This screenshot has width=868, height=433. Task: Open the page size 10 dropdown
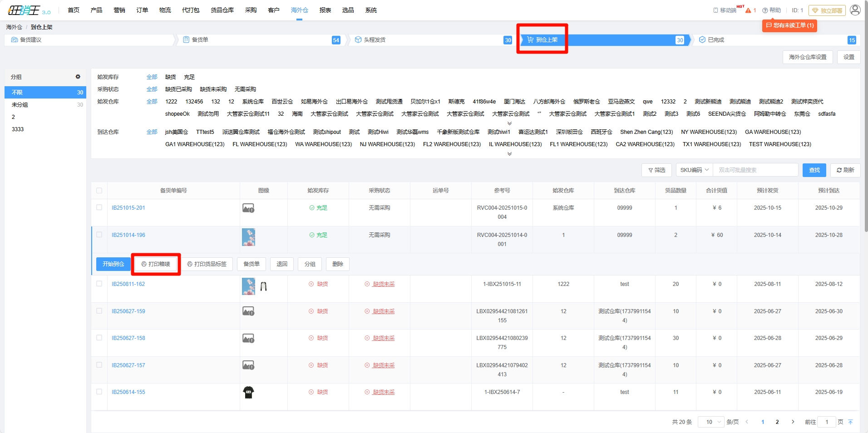(710, 422)
